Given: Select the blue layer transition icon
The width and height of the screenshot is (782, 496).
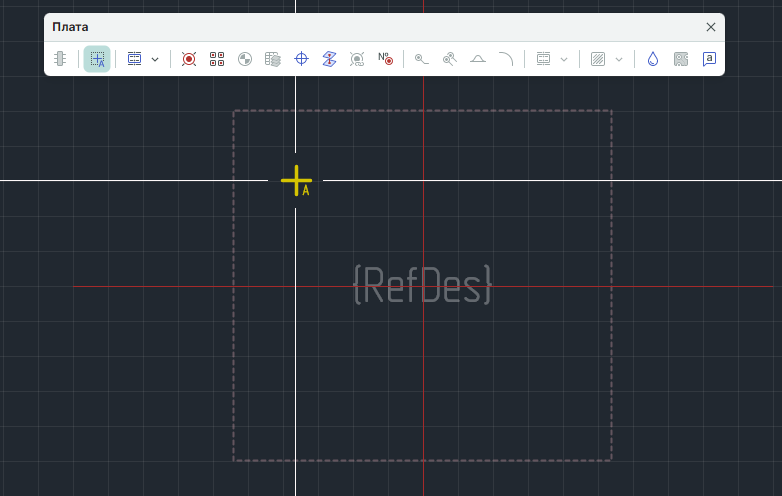Looking at the screenshot, I should point(329,59).
